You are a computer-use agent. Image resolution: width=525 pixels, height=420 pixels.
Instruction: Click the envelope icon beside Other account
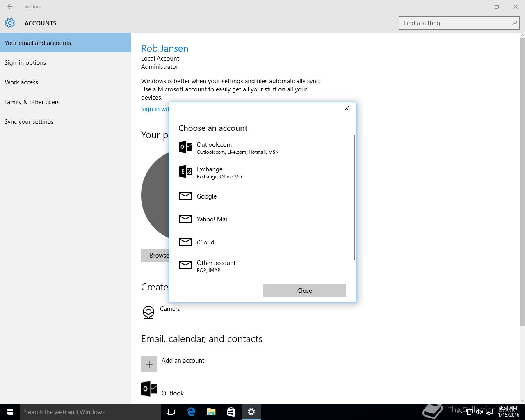185,265
